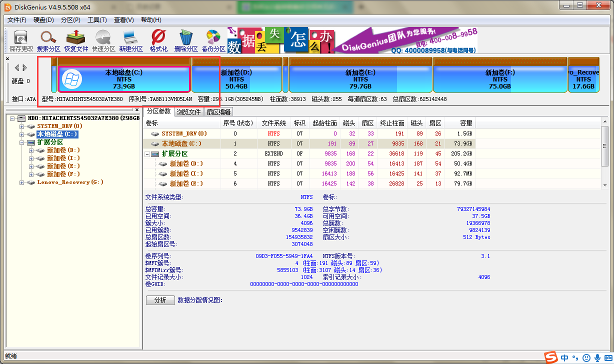Select 新加卷(F:) label in the tree
Screen dimensions: 614x364
pyautogui.click(x=63, y=174)
